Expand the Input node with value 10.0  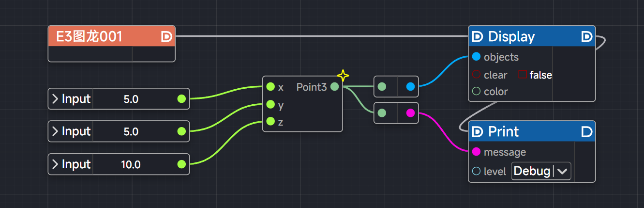pos(55,164)
